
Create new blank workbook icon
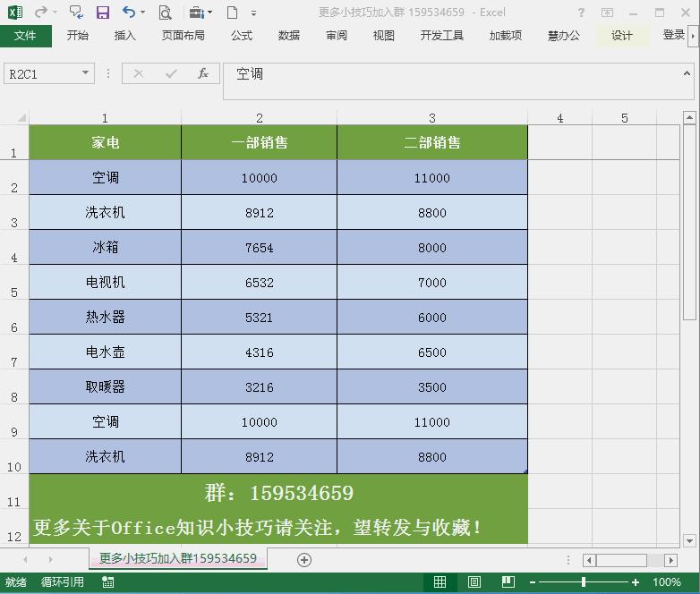232,13
